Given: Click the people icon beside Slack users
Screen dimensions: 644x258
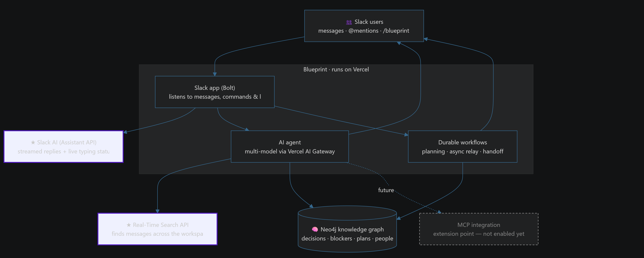Looking at the screenshot, I should click(x=349, y=22).
